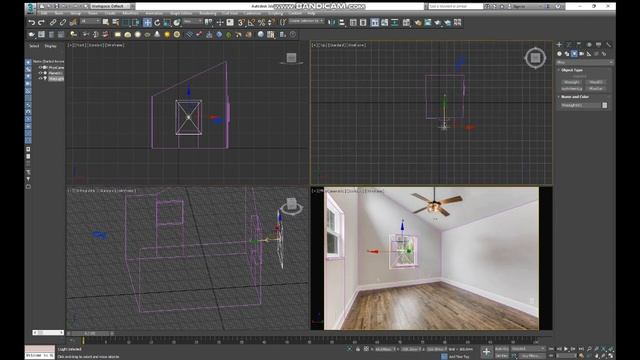Viewport: 640px width, 360px height.
Task: Choose the Select Object tool
Action: (106, 22)
